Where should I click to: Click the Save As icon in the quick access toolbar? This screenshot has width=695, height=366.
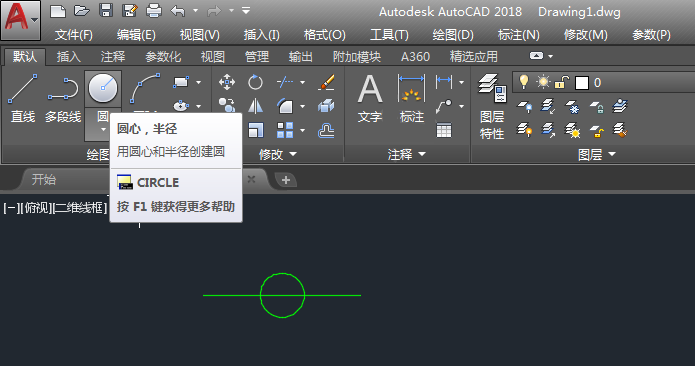(129, 11)
